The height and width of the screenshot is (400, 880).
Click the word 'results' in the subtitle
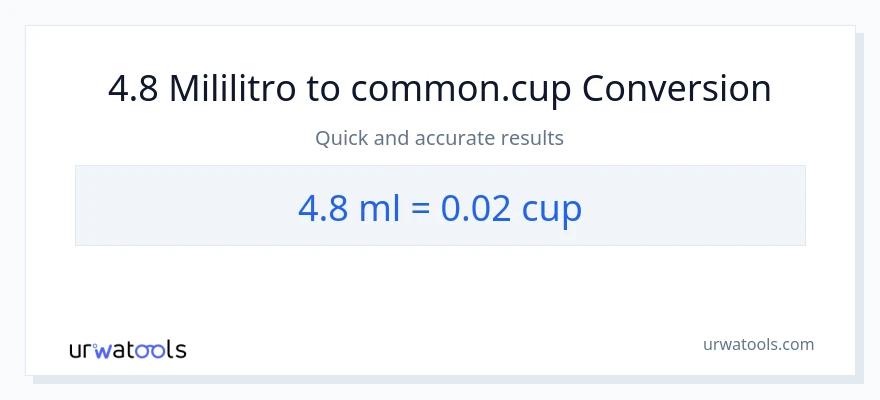point(534,138)
